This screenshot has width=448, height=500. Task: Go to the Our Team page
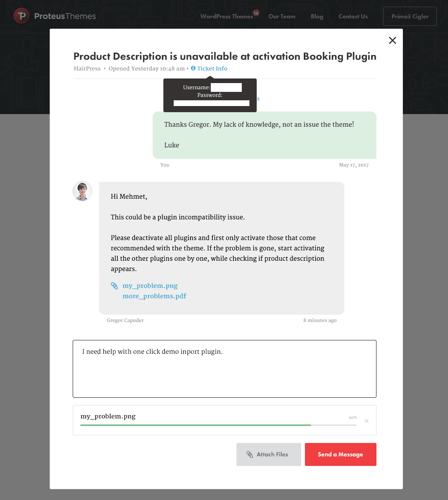click(282, 16)
